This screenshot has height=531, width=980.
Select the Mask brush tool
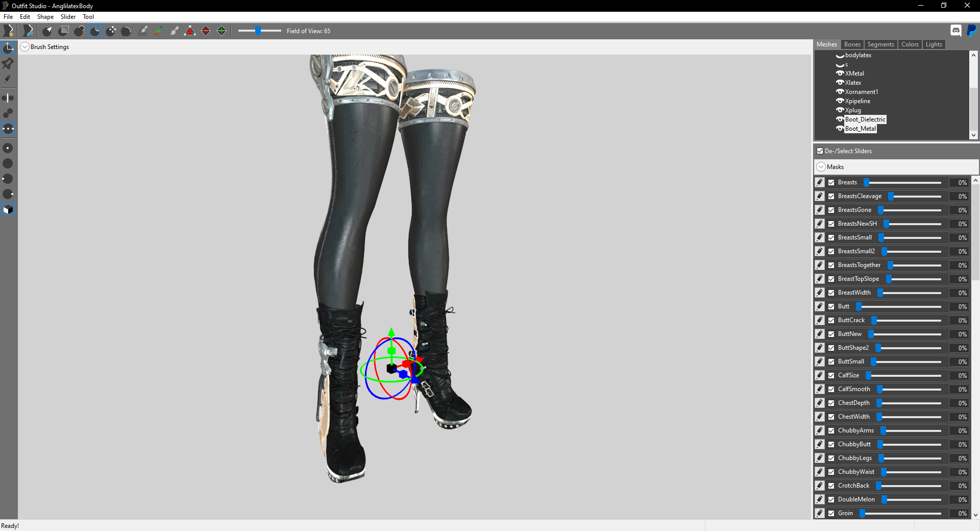coord(63,31)
